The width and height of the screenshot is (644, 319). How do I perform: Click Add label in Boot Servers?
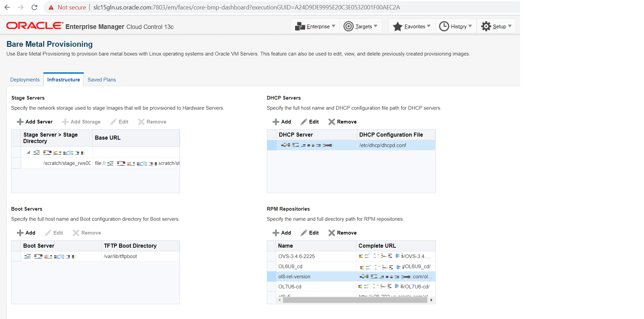pos(30,233)
